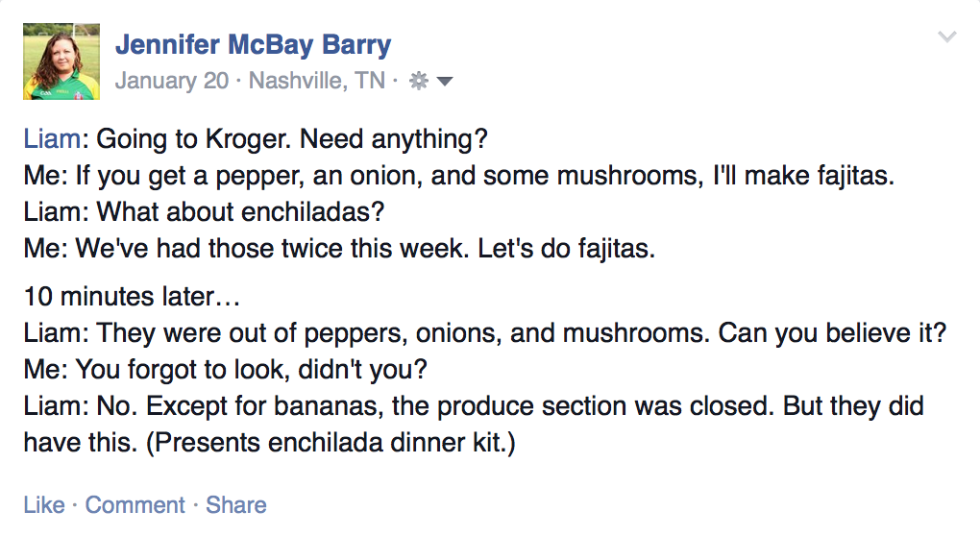Open the Nashville, TN location link
This screenshot has height=536, width=980.
316,81
